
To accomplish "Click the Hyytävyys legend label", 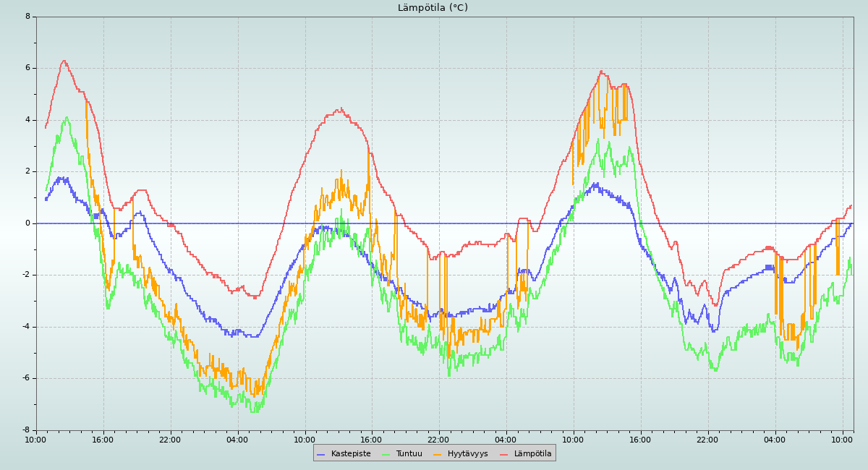I will click(467, 454).
